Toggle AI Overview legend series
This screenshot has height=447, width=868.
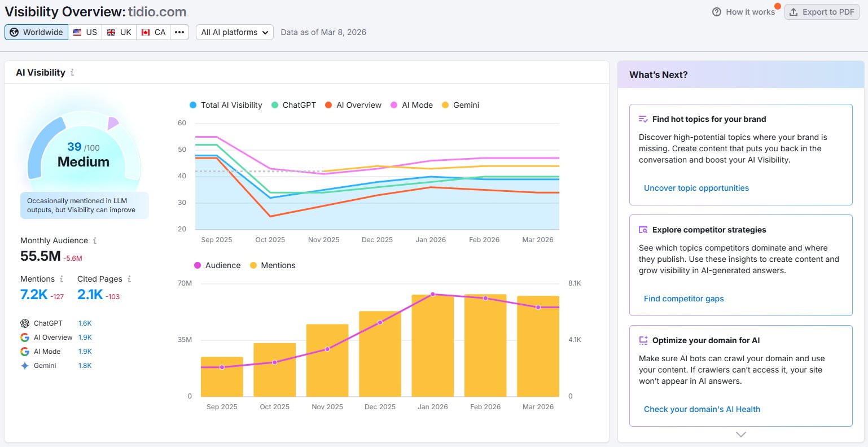(x=353, y=105)
